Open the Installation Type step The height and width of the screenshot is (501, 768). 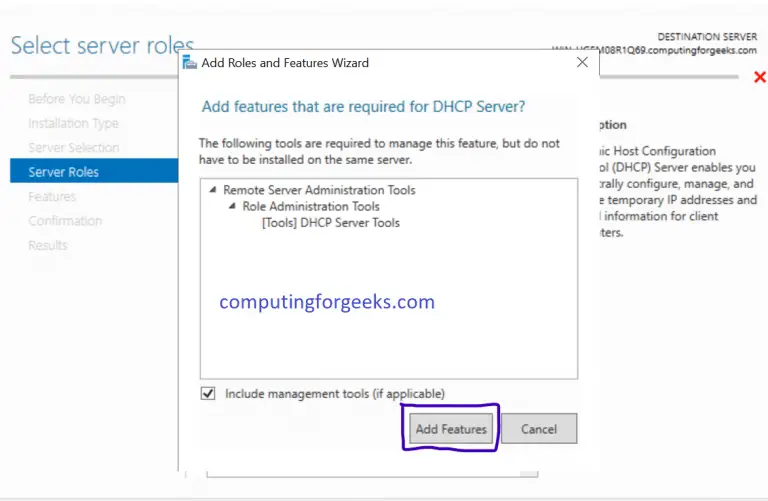point(73,123)
